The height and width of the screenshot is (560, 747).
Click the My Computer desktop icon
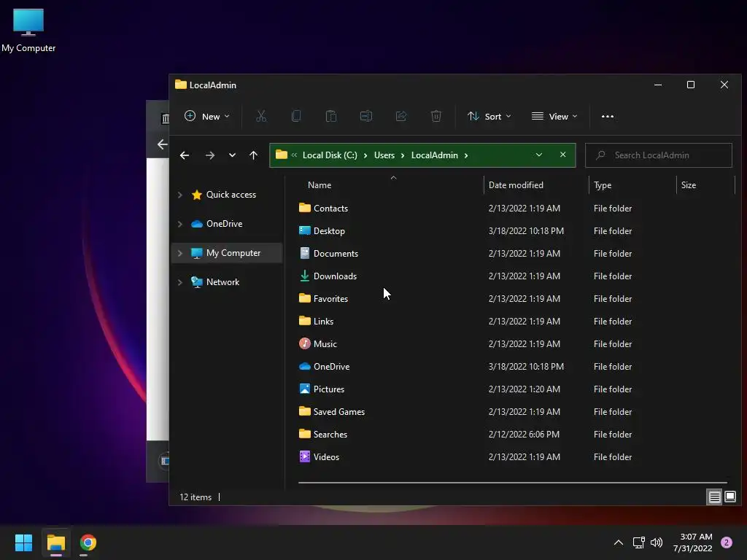(x=28, y=31)
